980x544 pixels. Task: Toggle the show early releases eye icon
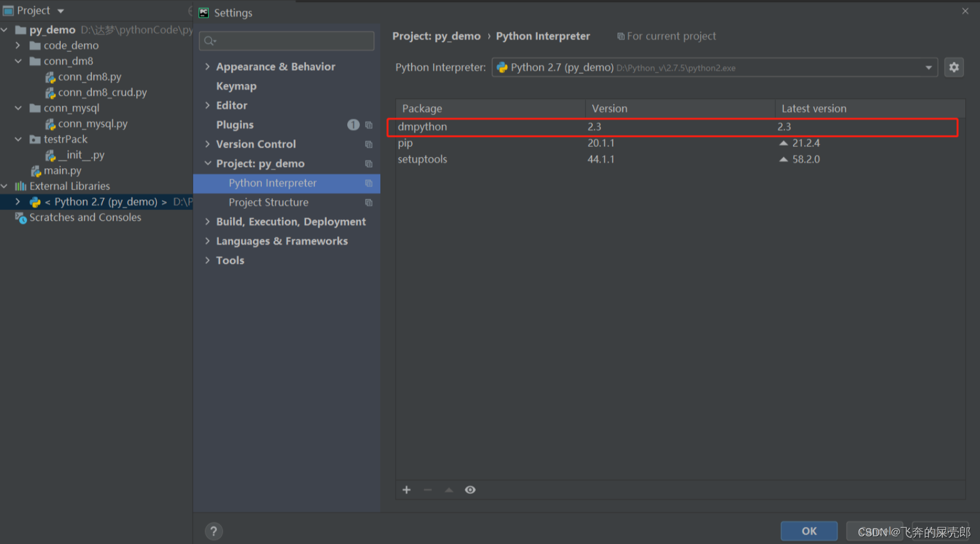point(470,490)
